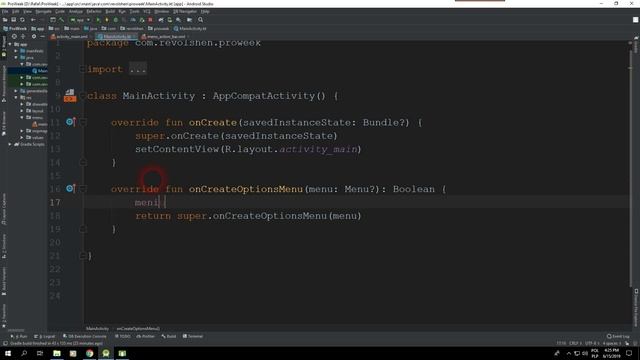Click the Open file toolbar icon
Viewport: 640px width, 360px height.
(x=5, y=20)
